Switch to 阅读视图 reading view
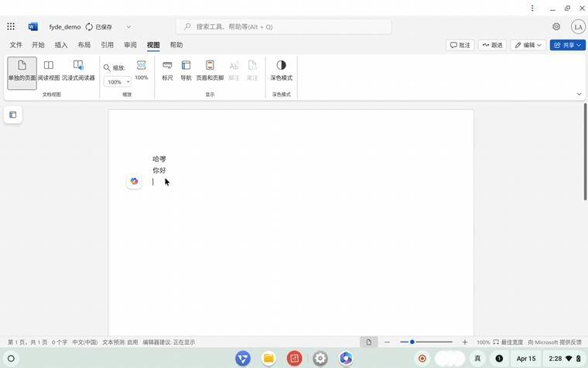588x368 pixels. [48, 71]
